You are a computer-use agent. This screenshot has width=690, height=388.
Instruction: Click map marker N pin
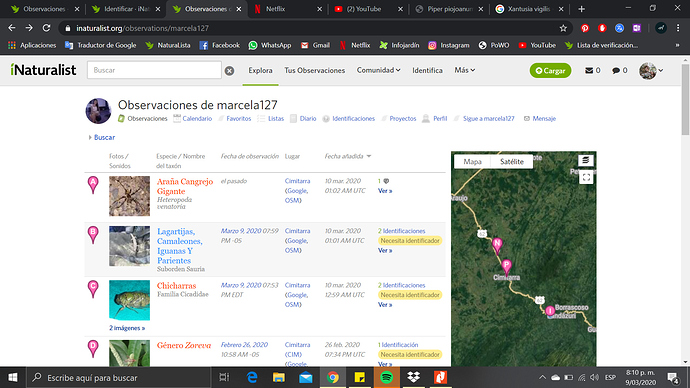point(497,245)
